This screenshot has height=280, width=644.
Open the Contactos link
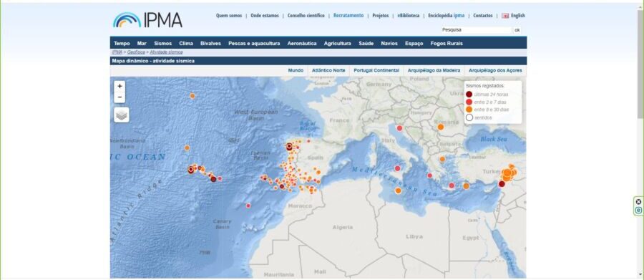[482, 16]
